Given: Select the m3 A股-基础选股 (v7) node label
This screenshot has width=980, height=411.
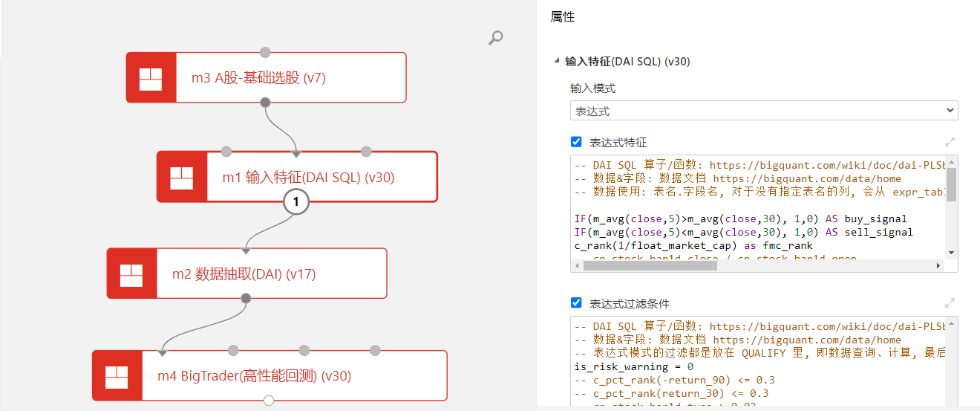Looking at the screenshot, I should pos(258,77).
